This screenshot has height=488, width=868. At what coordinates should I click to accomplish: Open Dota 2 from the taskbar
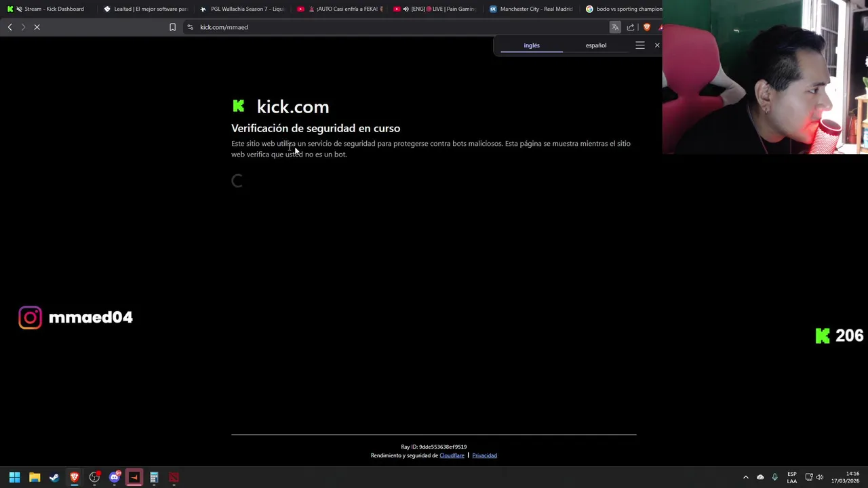pos(174,477)
